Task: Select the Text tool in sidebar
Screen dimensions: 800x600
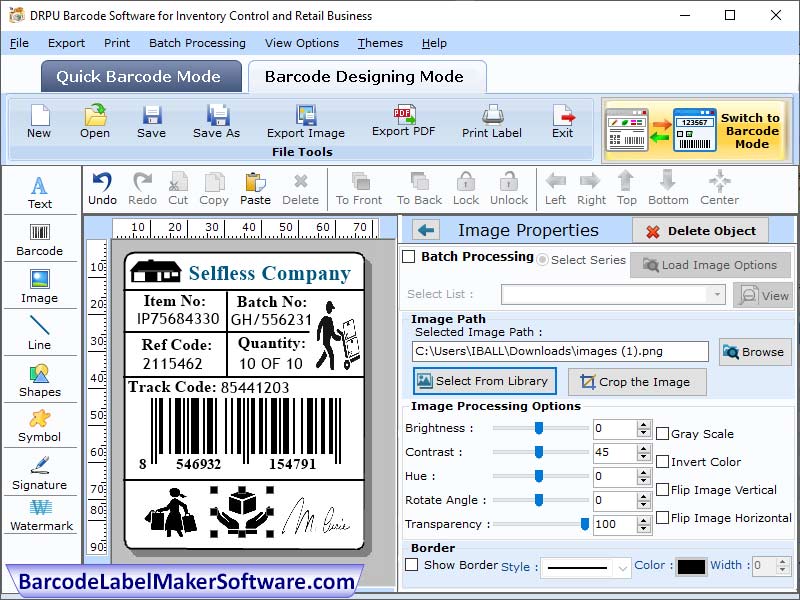Action: click(40, 192)
